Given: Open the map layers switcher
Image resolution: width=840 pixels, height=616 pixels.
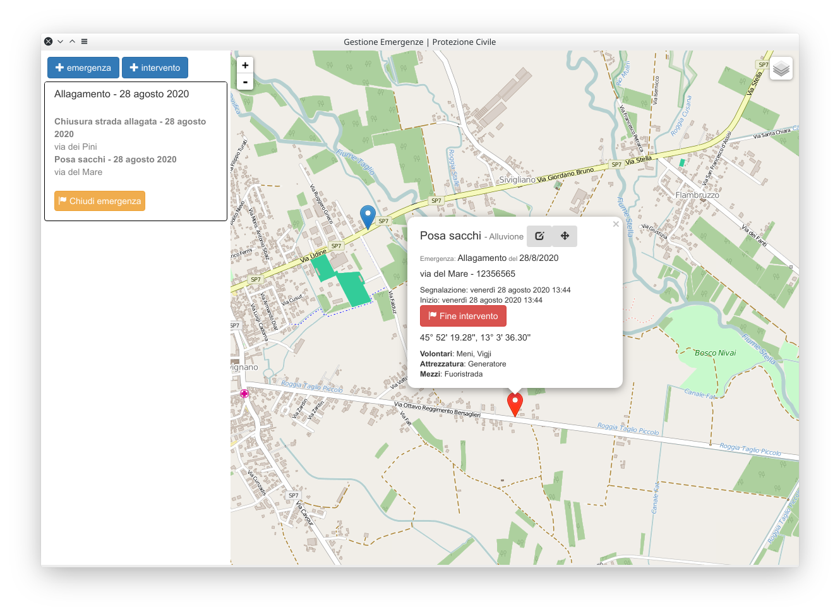Looking at the screenshot, I should pyautogui.click(x=781, y=68).
